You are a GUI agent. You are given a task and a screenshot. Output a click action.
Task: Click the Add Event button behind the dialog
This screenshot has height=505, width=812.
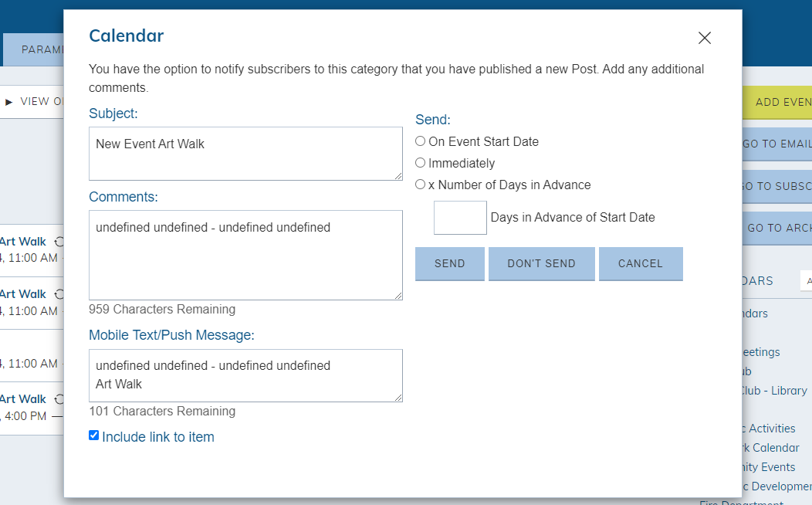[776, 102]
